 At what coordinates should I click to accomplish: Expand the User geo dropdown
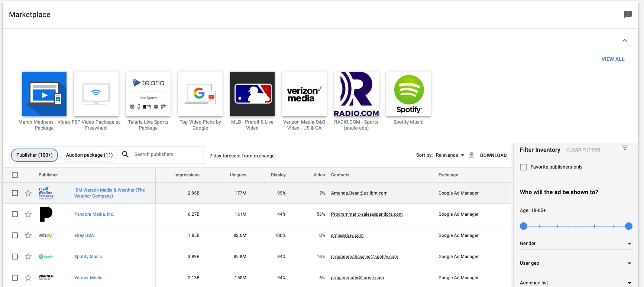click(x=576, y=263)
